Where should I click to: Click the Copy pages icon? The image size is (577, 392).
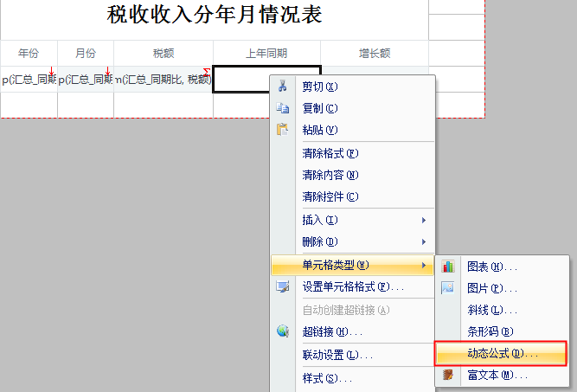(283, 108)
